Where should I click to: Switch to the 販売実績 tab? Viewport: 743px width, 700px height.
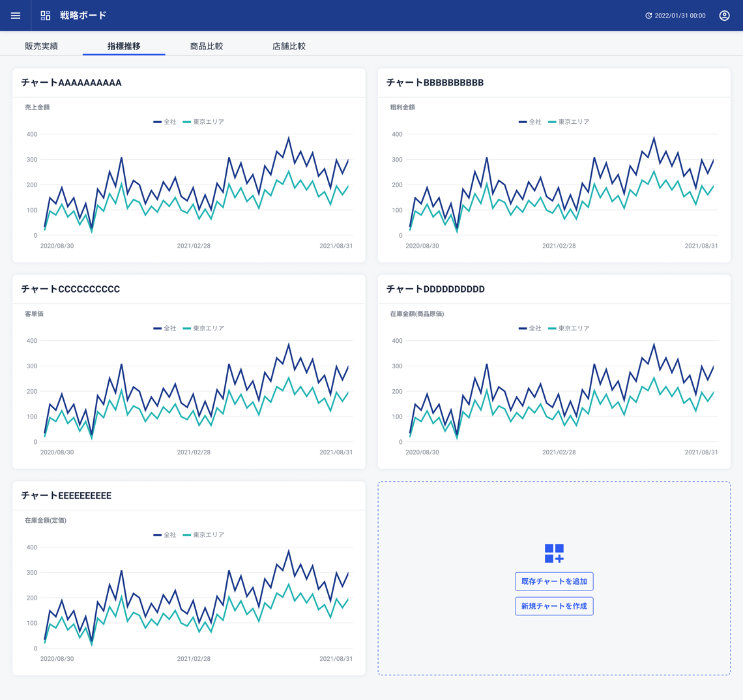click(41, 46)
